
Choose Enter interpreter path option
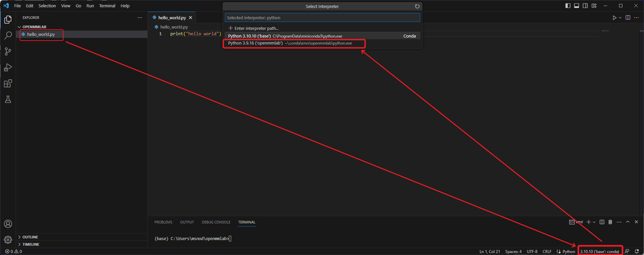[256, 28]
